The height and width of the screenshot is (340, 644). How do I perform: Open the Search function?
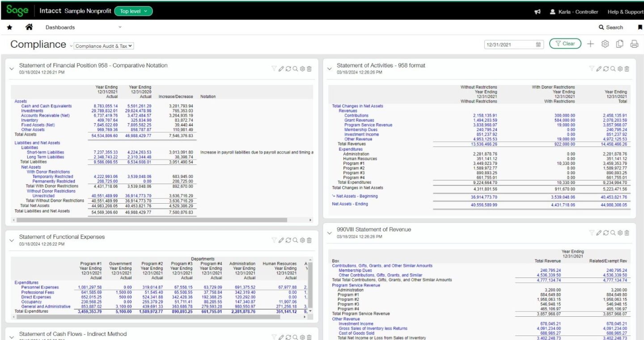tap(612, 27)
